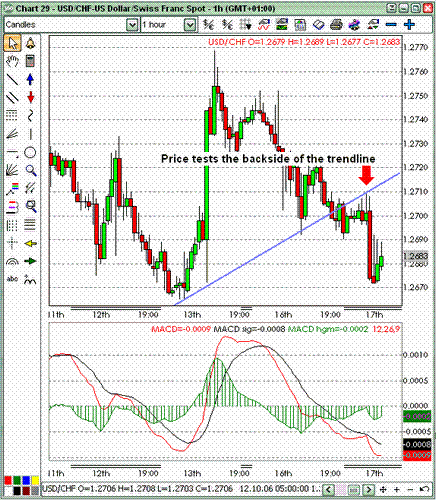436x500 pixels.
Task: Open the add indicator wave icon
Action: [x=264, y=25]
